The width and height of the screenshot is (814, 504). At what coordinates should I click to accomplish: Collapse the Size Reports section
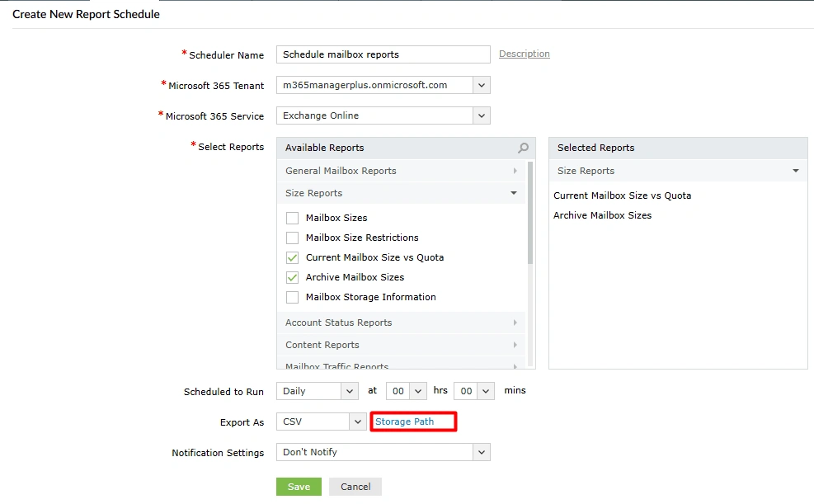click(514, 192)
